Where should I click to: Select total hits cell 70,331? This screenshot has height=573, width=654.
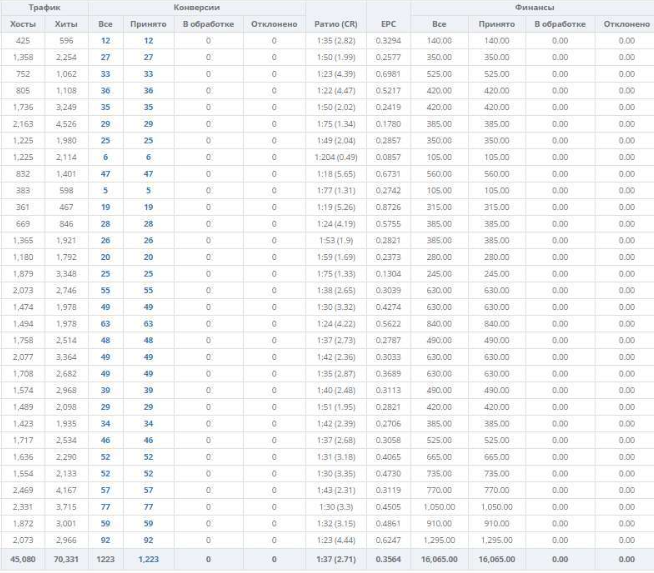point(66,559)
